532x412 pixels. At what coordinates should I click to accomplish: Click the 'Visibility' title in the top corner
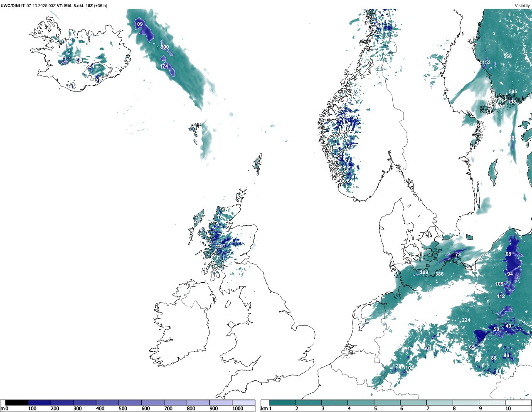522,6
